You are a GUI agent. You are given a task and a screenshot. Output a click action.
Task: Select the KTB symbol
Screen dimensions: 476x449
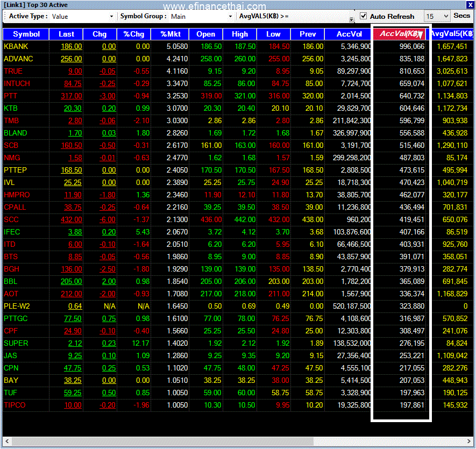pos(11,109)
